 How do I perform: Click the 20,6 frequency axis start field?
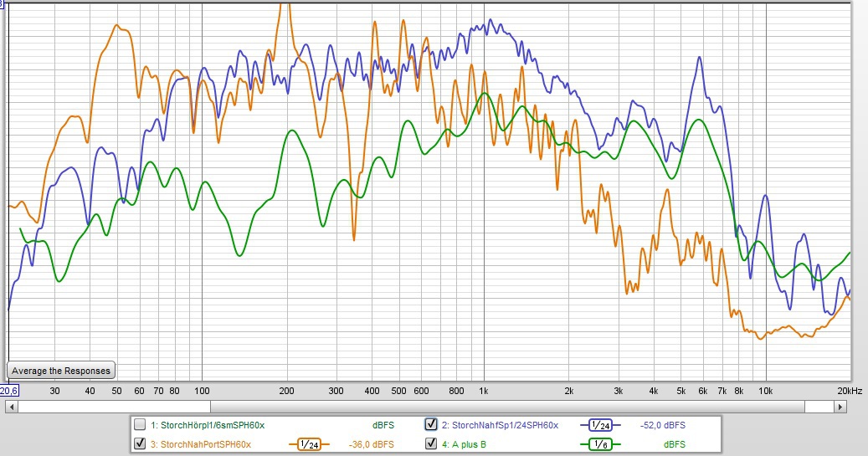click(8, 391)
